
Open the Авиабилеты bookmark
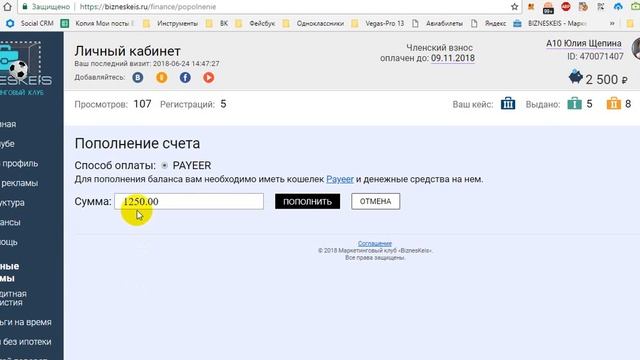tap(437, 24)
